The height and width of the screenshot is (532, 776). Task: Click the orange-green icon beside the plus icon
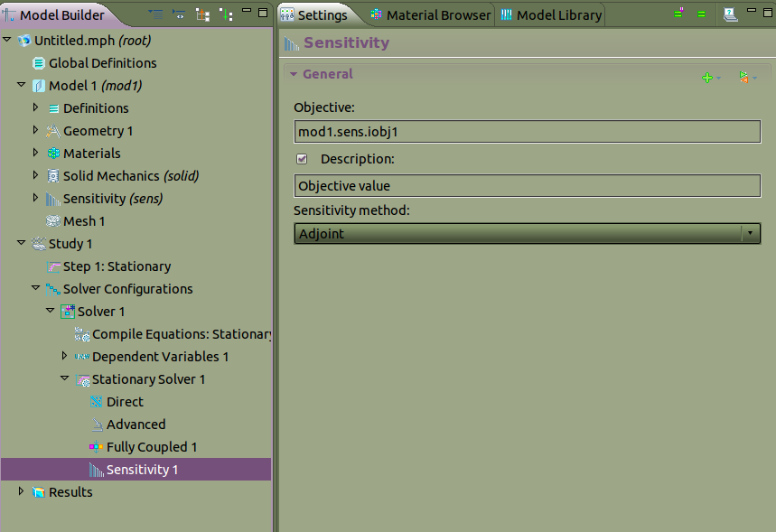coord(743,78)
